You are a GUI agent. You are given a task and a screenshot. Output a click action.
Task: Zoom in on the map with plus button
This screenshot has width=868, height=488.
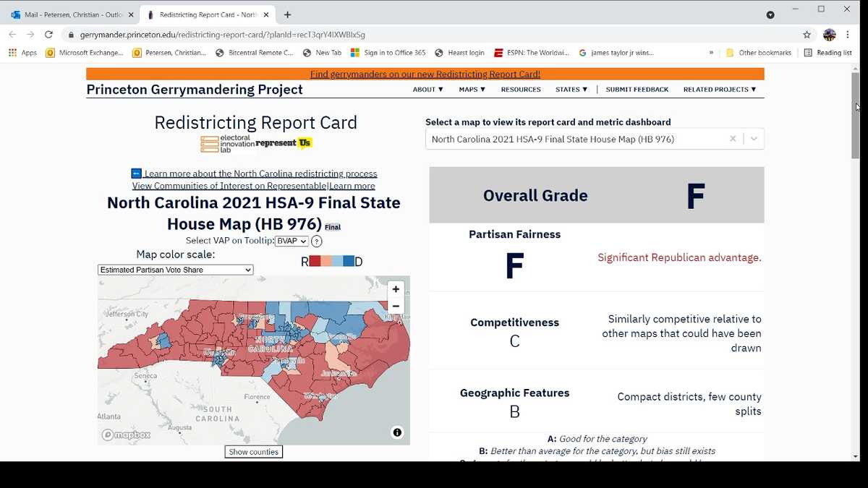point(396,289)
